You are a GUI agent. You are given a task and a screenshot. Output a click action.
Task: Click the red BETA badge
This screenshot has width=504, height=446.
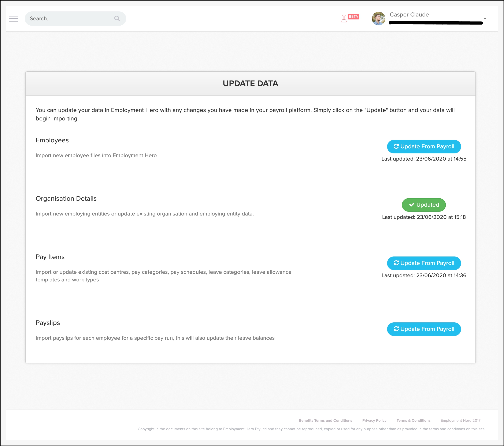point(353,16)
